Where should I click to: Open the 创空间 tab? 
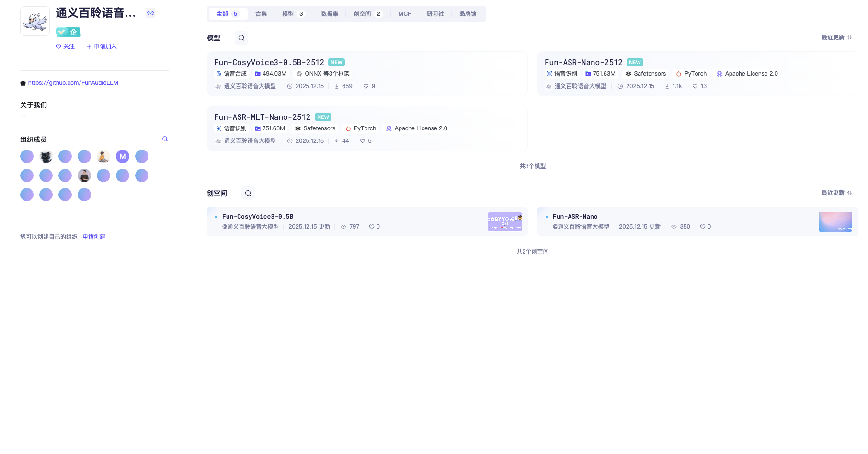367,14
